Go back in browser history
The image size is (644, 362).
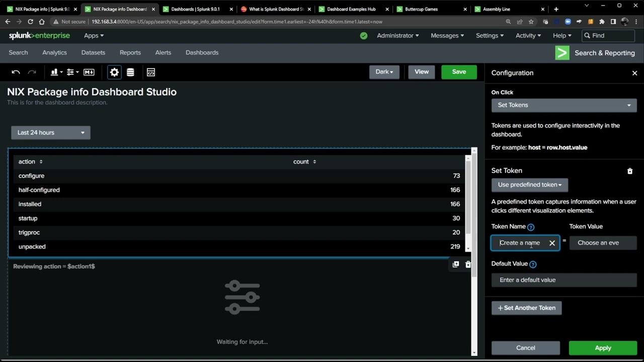(8, 22)
